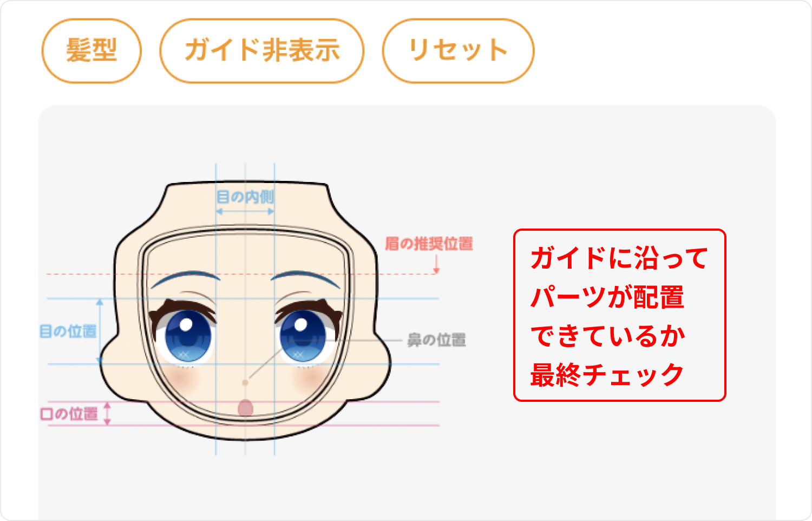
Task: Click the 口の位置 guide label
Action: pos(69,414)
